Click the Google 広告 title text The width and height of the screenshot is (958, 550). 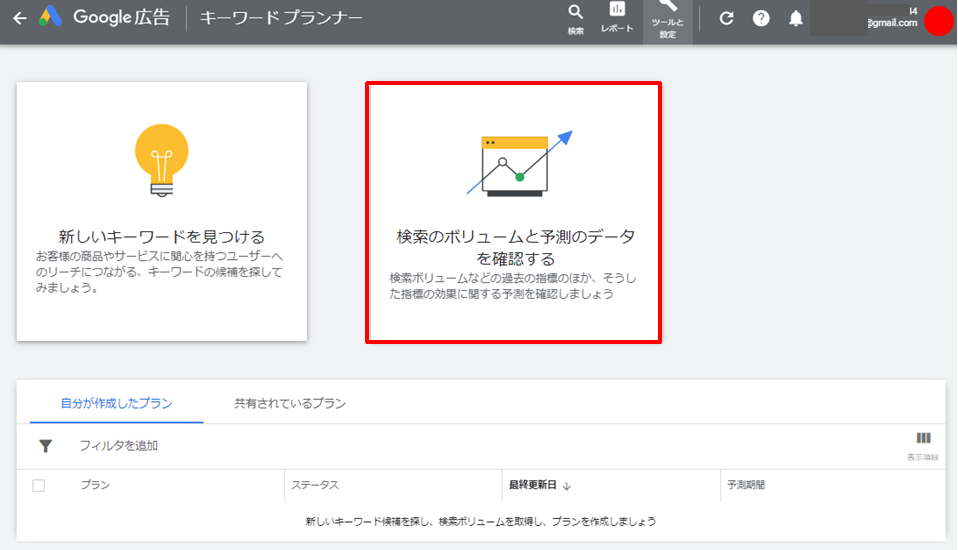point(122,17)
